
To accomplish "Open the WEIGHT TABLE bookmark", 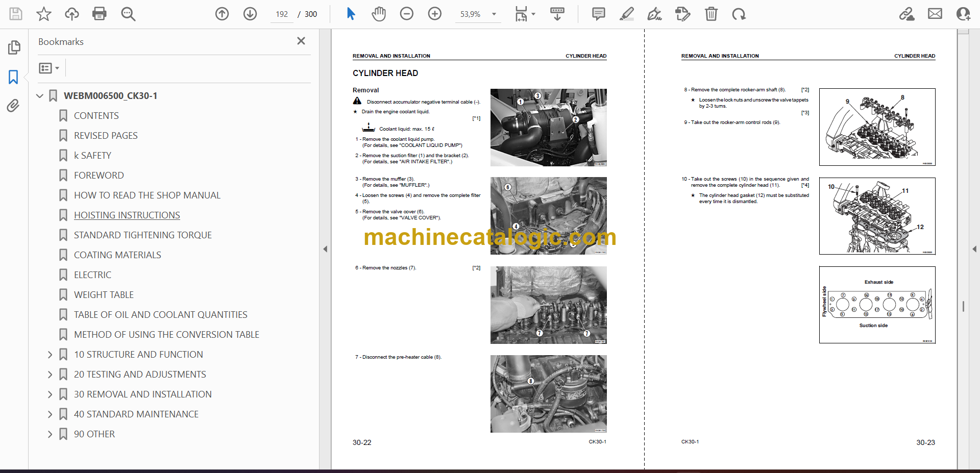I will pos(104,295).
